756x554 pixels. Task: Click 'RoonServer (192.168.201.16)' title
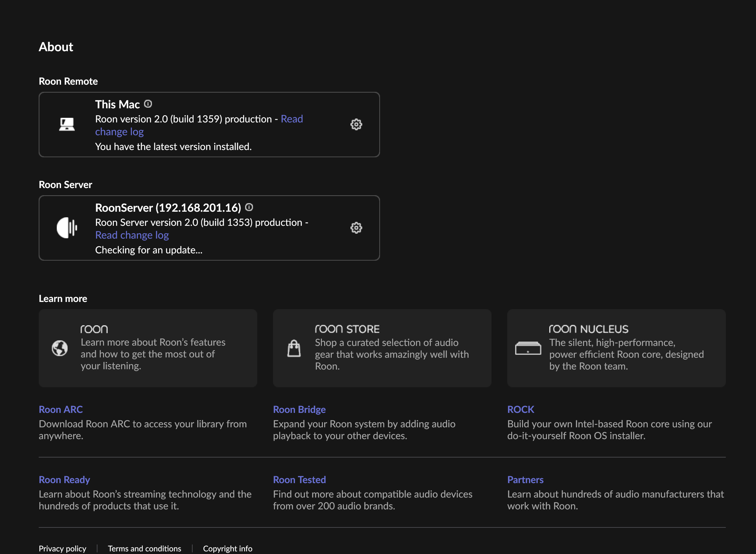point(168,207)
